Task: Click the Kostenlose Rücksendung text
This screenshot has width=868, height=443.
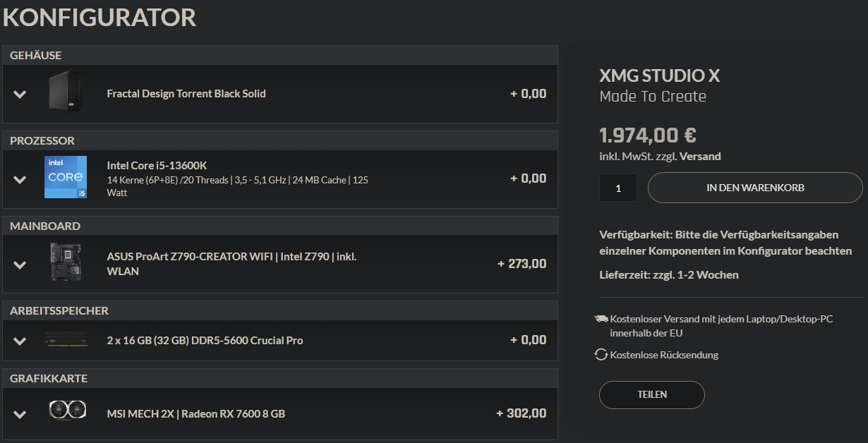Action: 664,355
